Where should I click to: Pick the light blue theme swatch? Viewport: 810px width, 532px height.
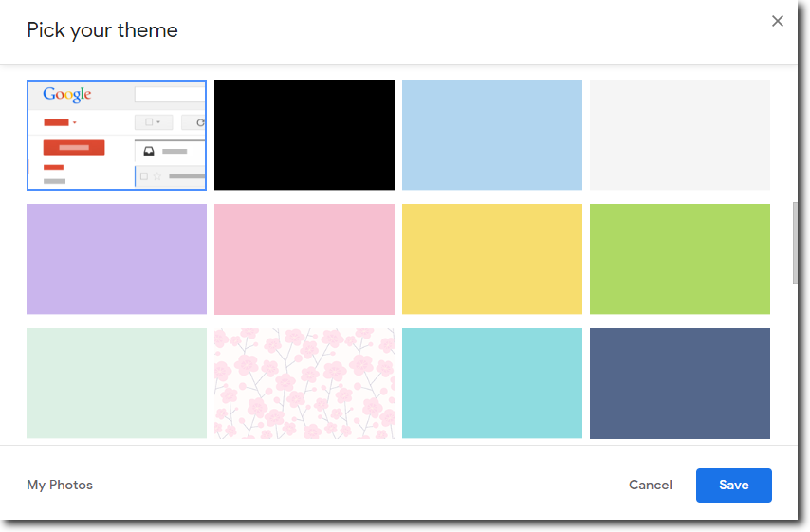491,135
